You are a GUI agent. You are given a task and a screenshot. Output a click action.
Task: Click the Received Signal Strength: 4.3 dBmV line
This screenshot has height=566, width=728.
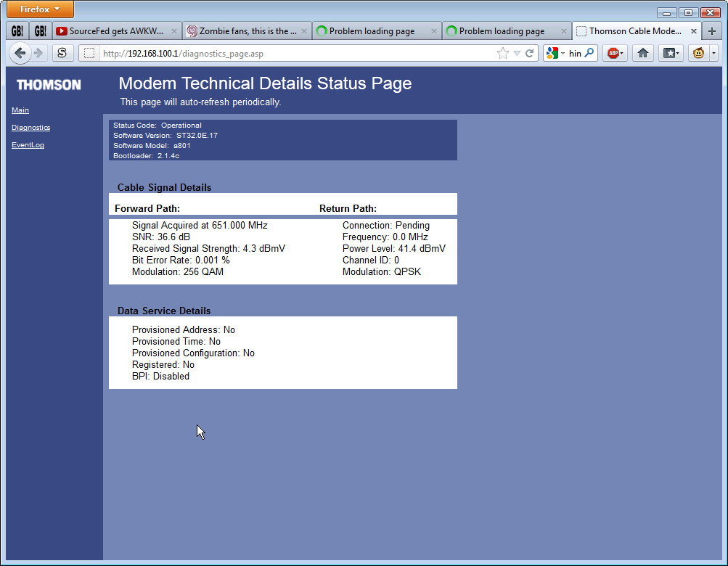[x=208, y=248]
